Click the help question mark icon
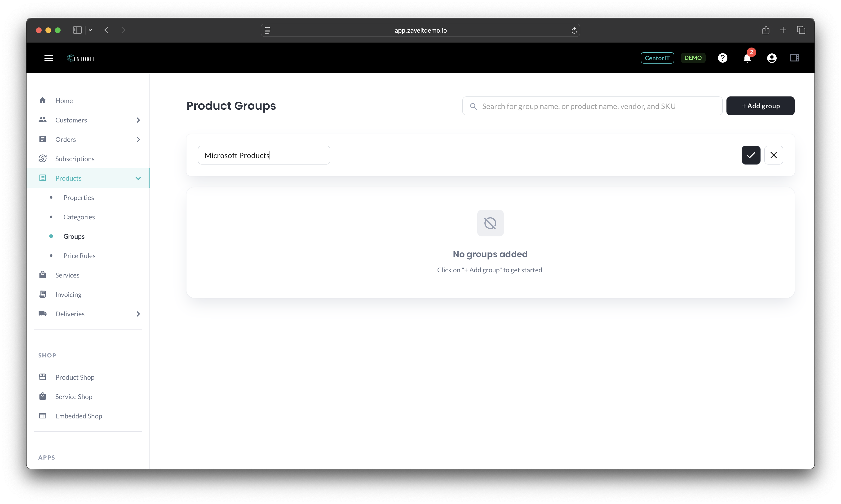The image size is (841, 504). pos(722,58)
